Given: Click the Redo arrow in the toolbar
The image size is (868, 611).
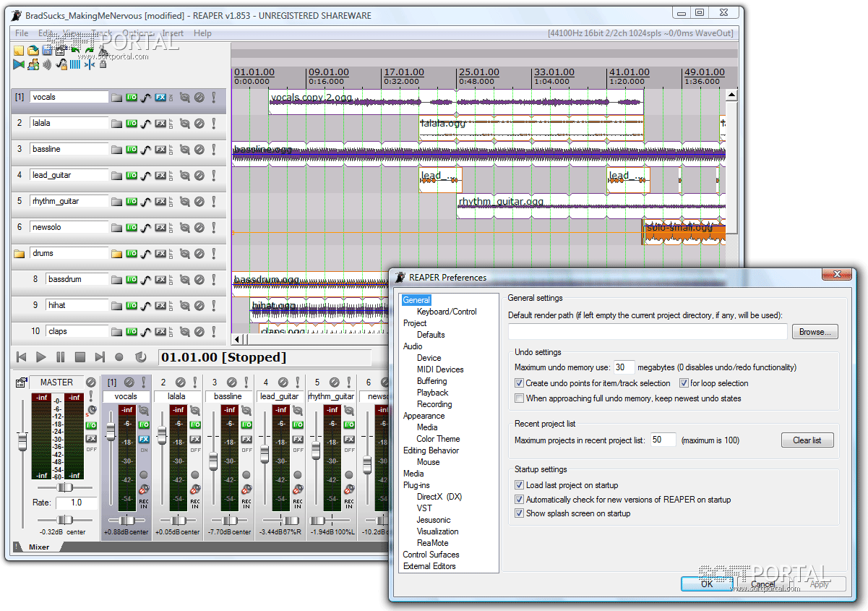Looking at the screenshot, I should [89, 50].
